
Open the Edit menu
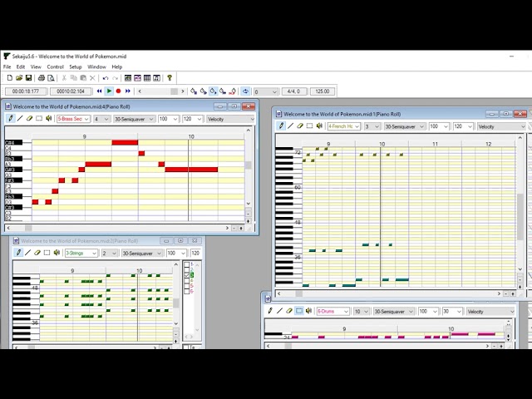tap(21, 66)
